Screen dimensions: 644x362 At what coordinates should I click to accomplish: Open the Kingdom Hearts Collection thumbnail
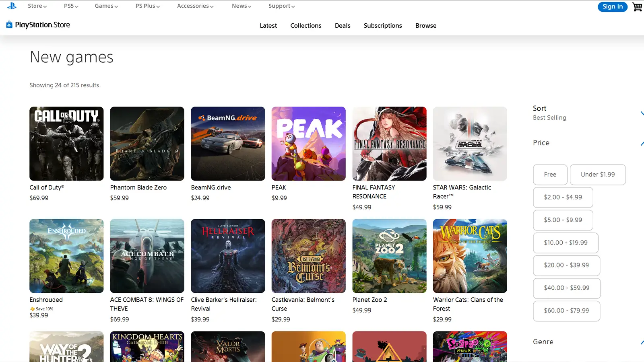pos(147,347)
